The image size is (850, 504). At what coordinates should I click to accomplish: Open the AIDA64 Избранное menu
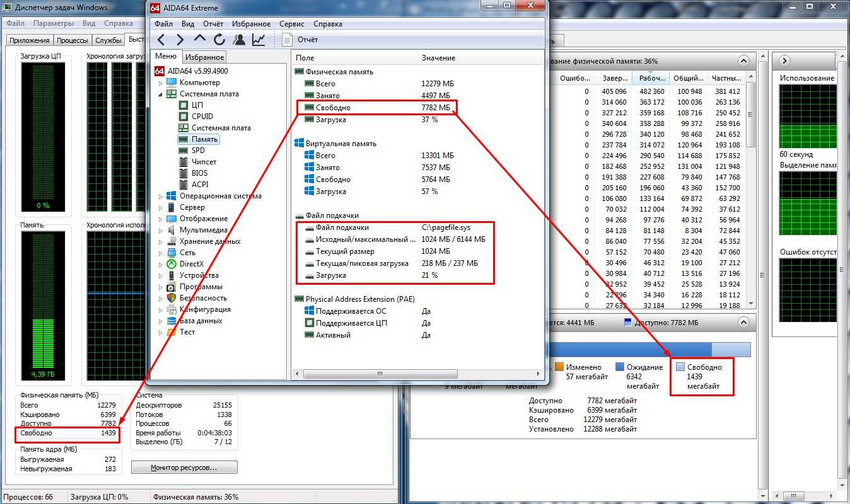(x=251, y=24)
